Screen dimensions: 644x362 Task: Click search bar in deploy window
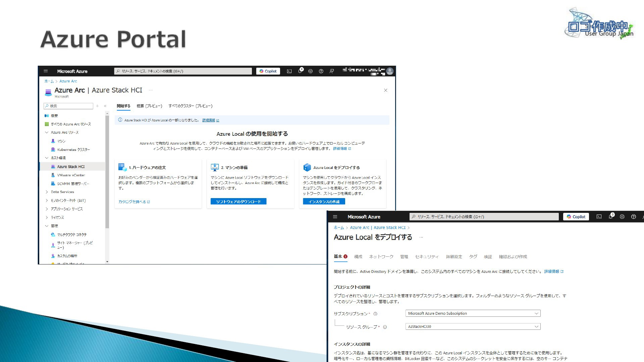click(x=484, y=217)
